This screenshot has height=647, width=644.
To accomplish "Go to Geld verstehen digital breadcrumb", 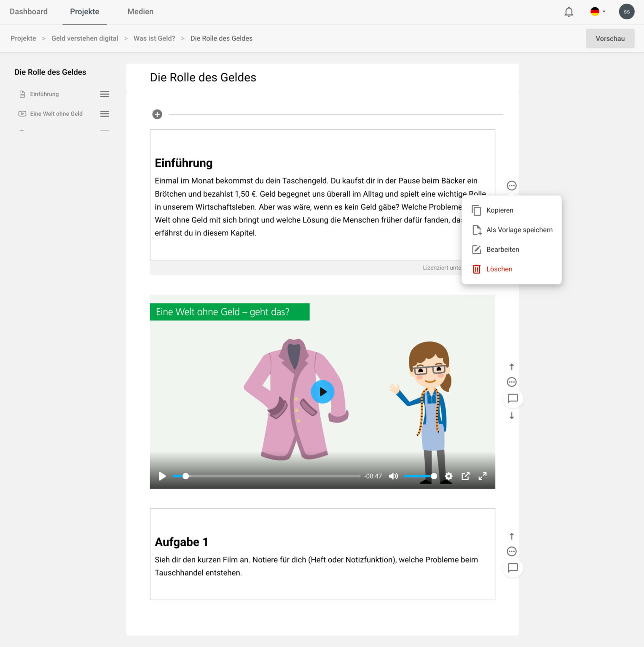I will click(x=85, y=38).
